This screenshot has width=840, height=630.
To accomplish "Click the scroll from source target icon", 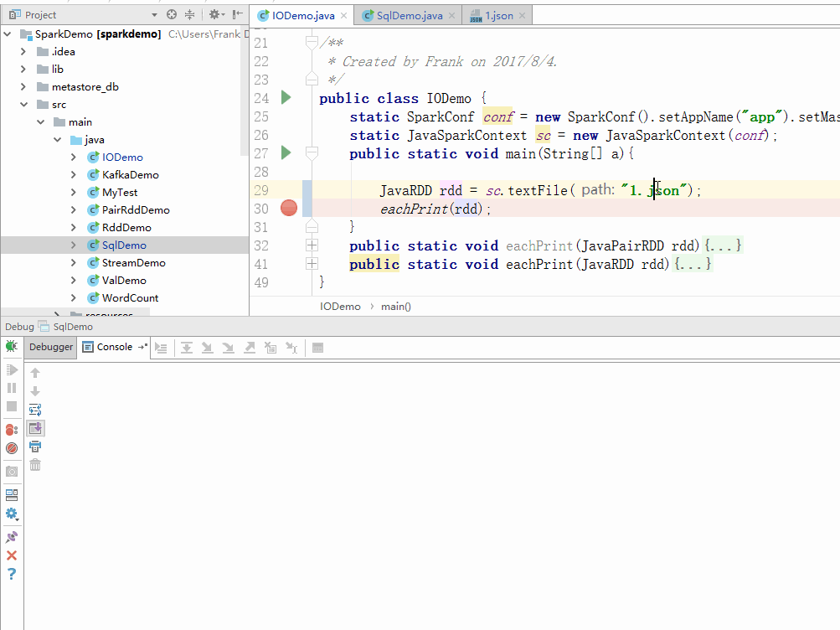I will [172, 14].
